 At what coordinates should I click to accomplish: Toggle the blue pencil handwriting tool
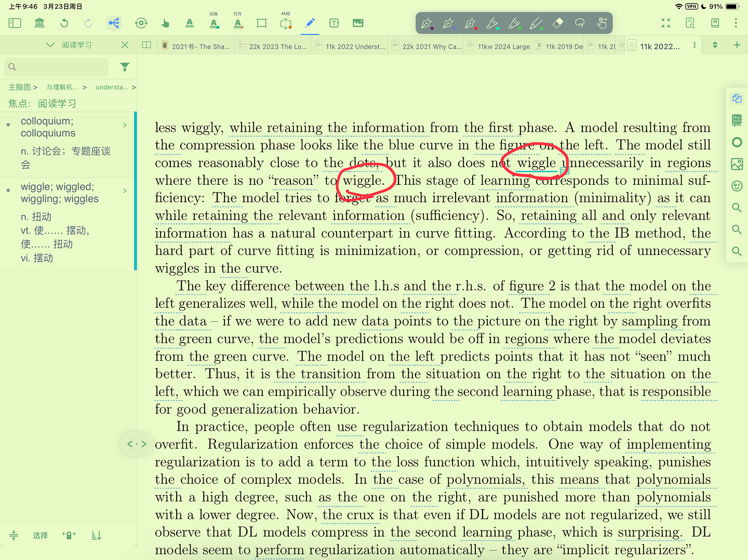310,23
